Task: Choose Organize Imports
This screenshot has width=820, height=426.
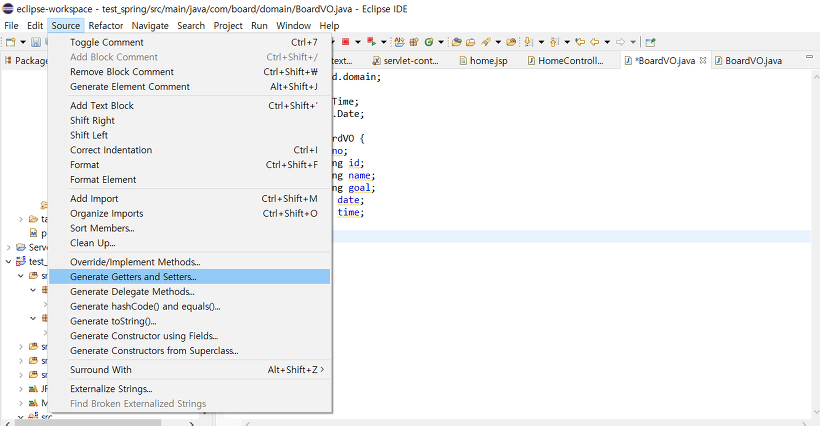Action: (190, 213)
